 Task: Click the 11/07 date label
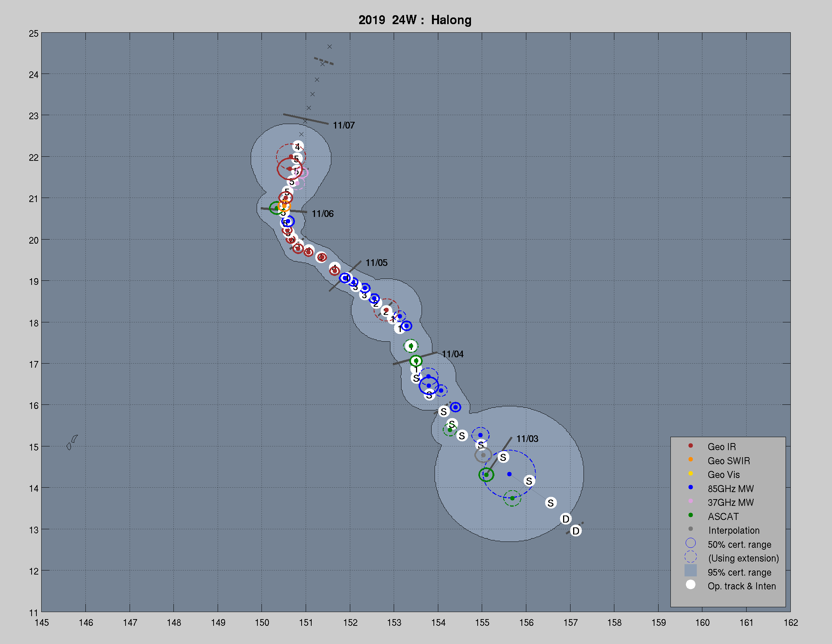point(344,125)
